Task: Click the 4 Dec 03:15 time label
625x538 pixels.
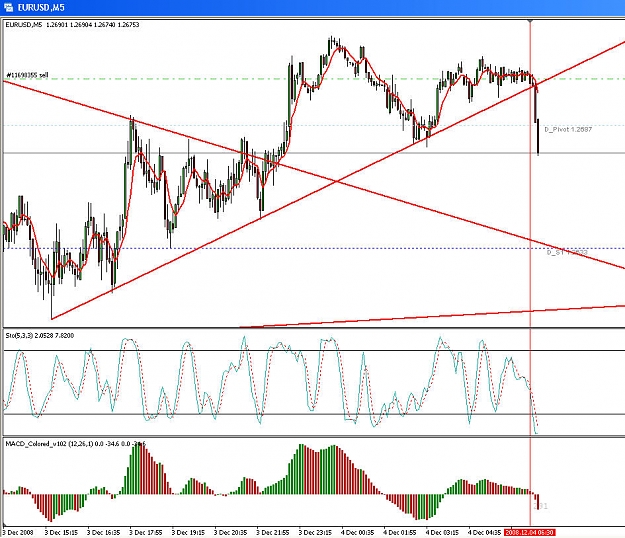Action: (442, 532)
